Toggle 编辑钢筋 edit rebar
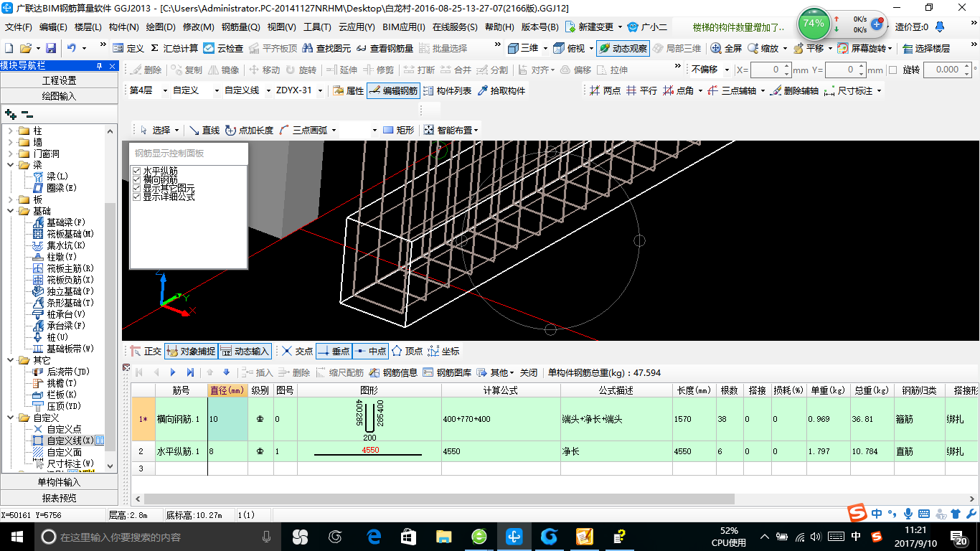 tap(393, 90)
